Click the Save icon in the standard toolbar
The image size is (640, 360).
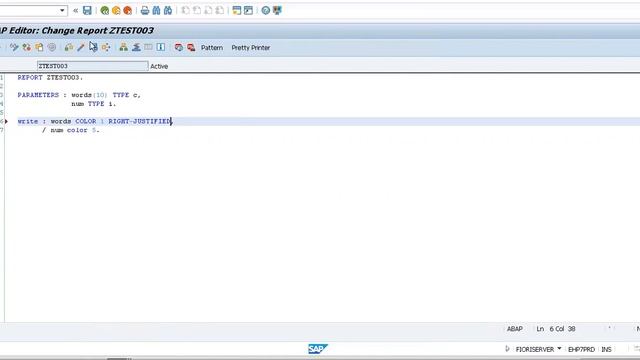tap(87, 11)
